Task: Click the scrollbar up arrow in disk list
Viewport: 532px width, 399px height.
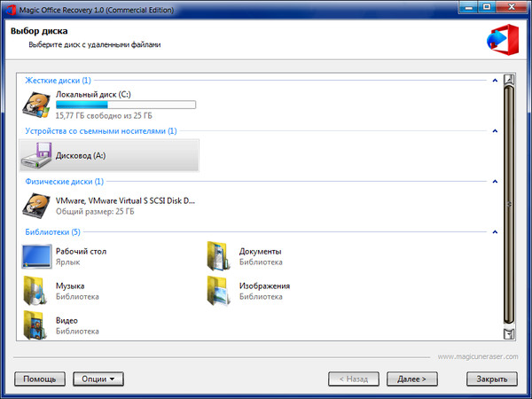Action: pos(509,80)
